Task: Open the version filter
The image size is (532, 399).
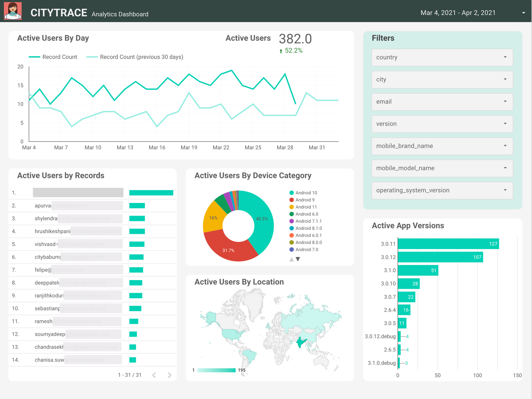Action: pyautogui.click(x=442, y=124)
